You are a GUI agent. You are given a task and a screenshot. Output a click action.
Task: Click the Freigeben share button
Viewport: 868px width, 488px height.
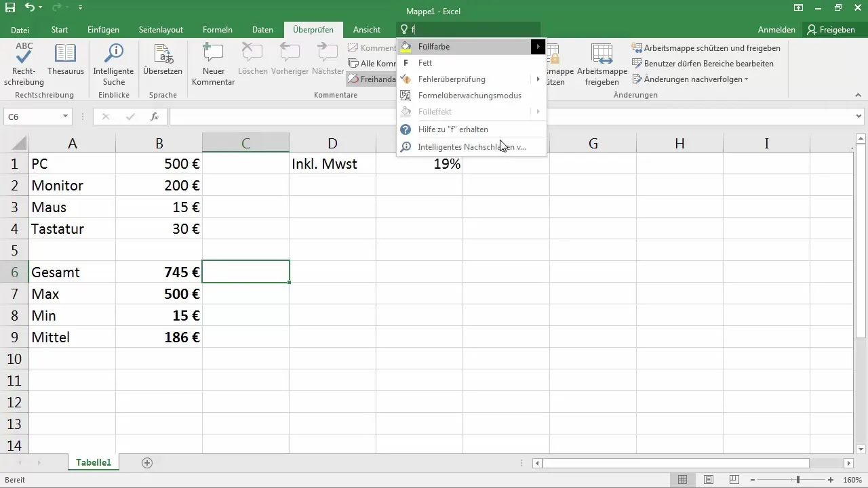tap(831, 30)
